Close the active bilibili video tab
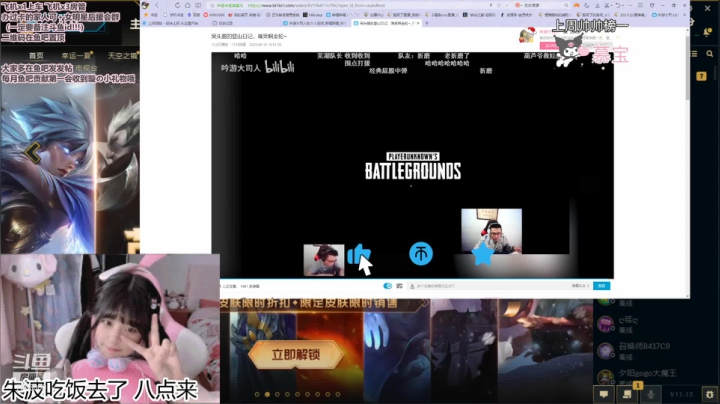The height and width of the screenshot is (404, 720). pyautogui.click(x=418, y=23)
